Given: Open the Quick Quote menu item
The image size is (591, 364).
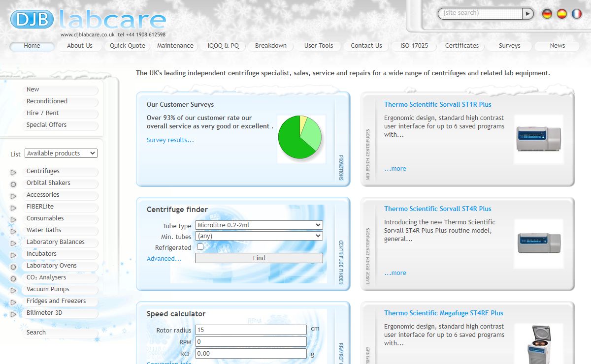Looking at the screenshot, I should (x=128, y=46).
